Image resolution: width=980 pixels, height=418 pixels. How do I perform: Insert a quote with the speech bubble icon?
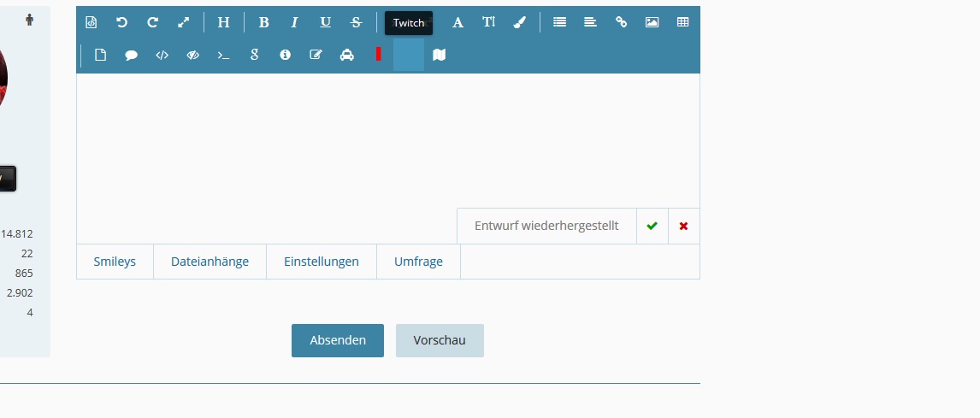coord(131,55)
